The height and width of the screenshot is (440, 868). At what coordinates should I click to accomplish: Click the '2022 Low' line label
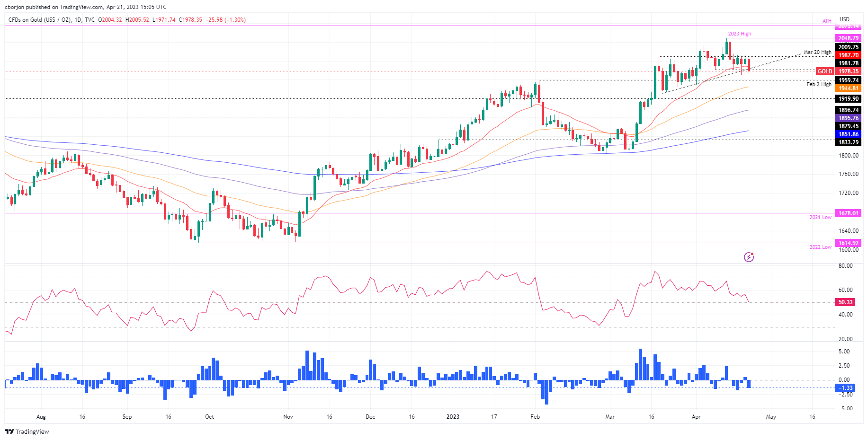pyautogui.click(x=820, y=247)
